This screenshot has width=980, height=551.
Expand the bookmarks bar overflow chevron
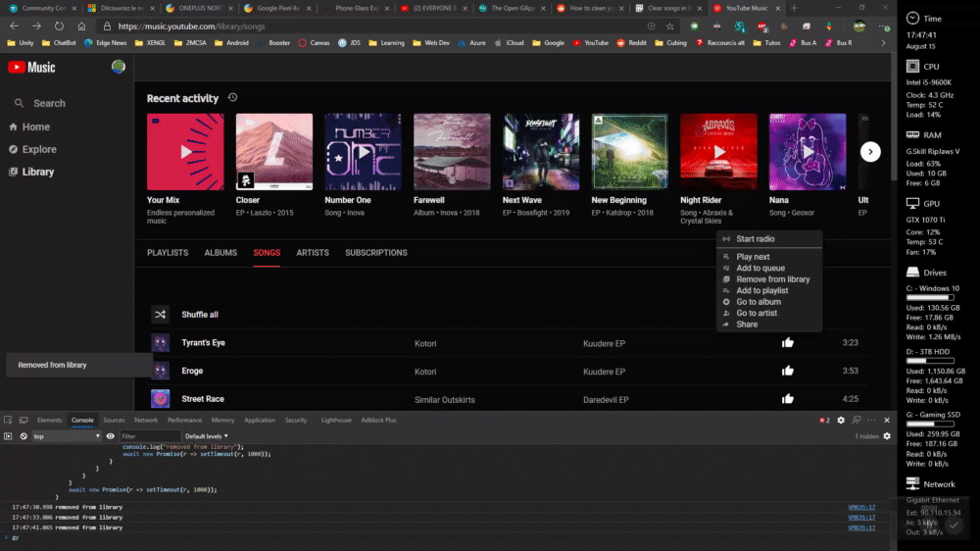(x=883, y=43)
